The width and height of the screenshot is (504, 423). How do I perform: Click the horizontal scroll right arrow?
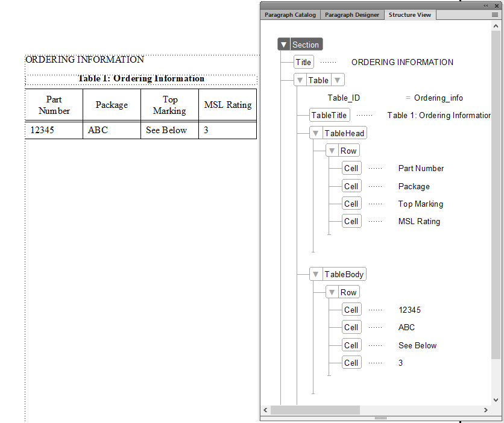point(486,410)
